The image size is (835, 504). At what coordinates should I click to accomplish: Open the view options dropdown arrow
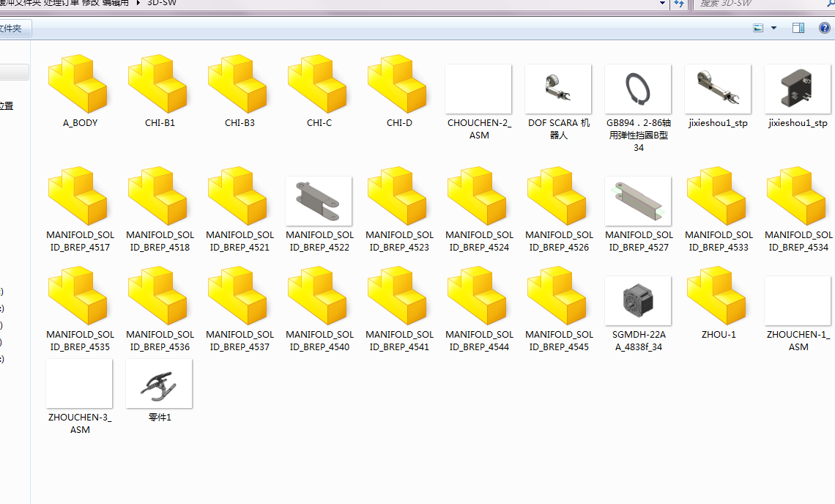(x=773, y=28)
